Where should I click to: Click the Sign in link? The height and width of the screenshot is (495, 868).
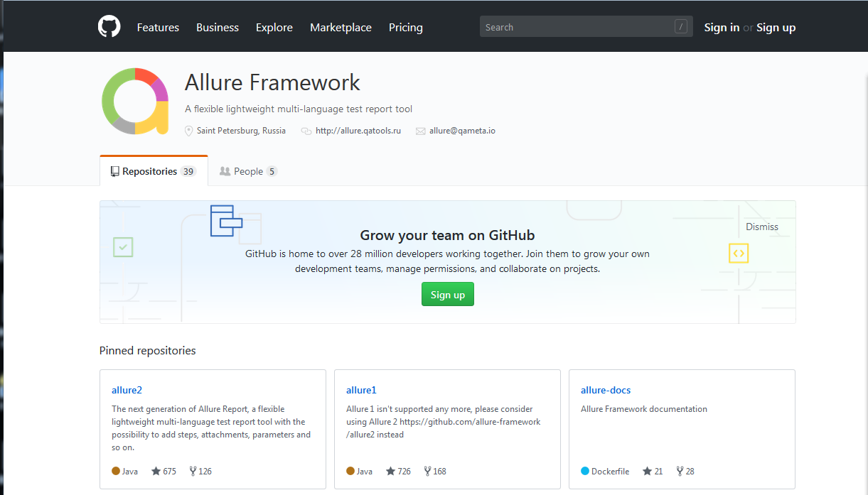722,27
